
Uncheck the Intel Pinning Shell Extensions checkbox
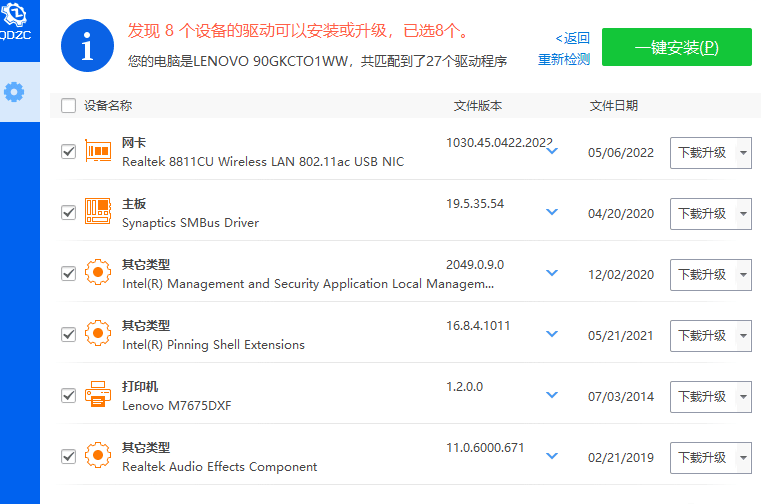pyautogui.click(x=69, y=335)
